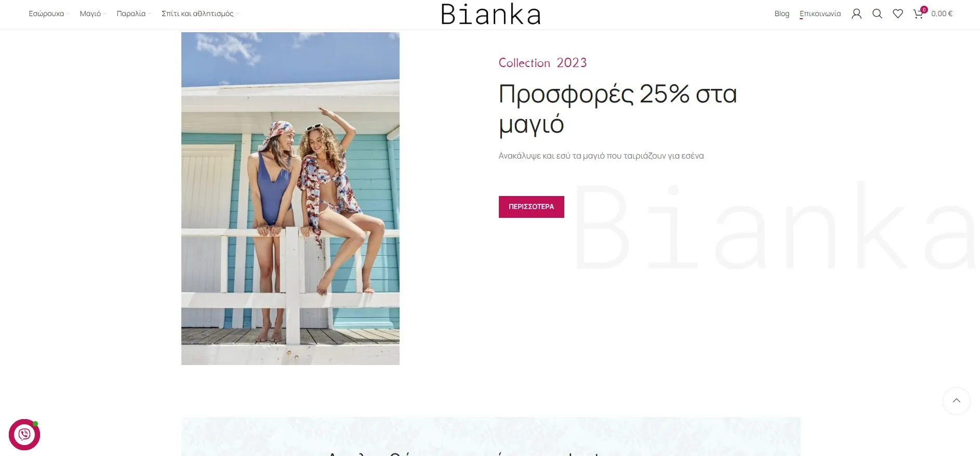Click the Προσφορές 25% στα μαγιό heading
This screenshot has height=456, width=980.
[618, 109]
